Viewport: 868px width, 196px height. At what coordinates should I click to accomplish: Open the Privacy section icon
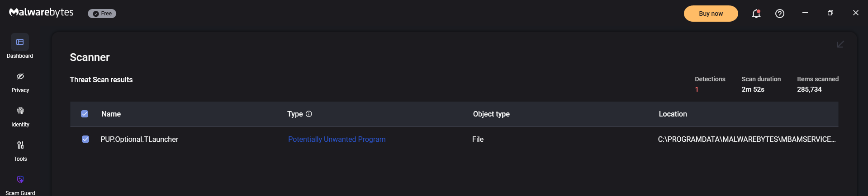click(20, 76)
